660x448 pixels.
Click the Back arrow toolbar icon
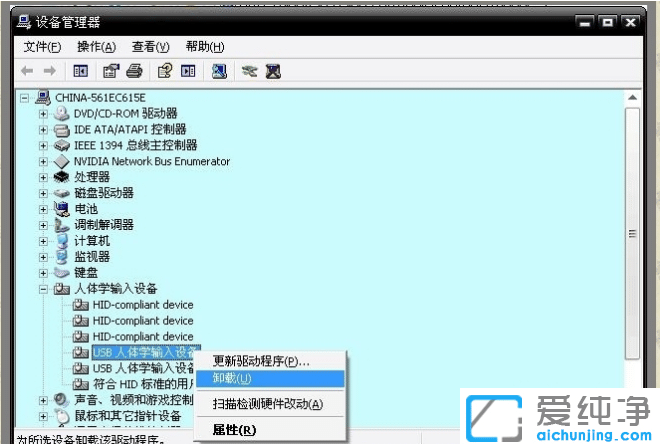tap(27, 71)
